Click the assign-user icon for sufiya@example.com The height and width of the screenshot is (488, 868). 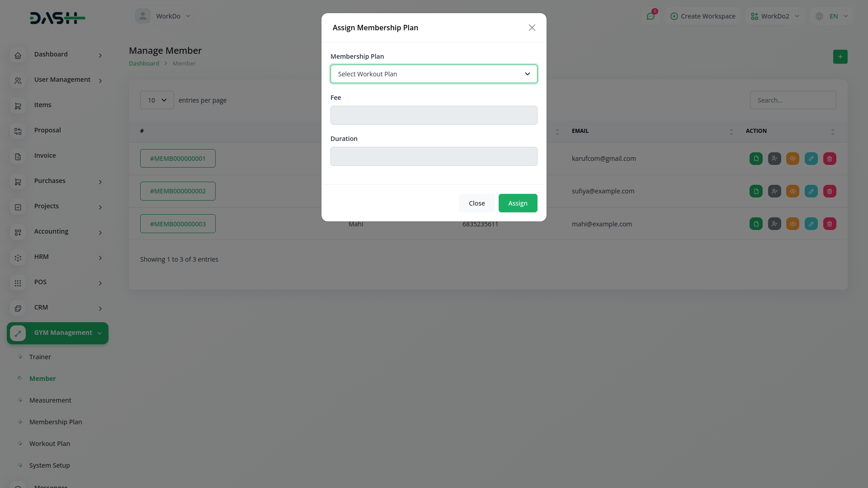(774, 192)
